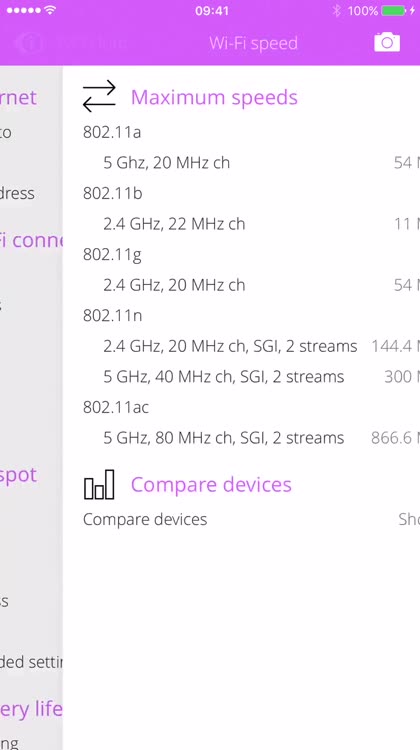This screenshot has width=420, height=750.
Task: Tap the camera icon in header
Action: coord(387,42)
